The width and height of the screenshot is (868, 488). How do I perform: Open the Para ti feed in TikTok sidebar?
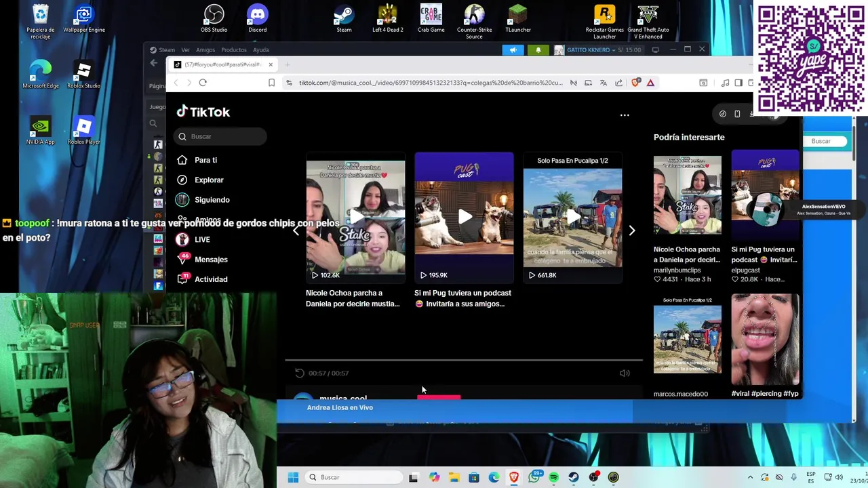205,160
